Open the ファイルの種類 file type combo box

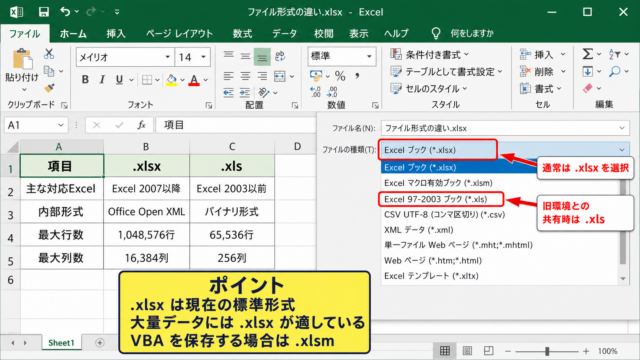coord(505,150)
